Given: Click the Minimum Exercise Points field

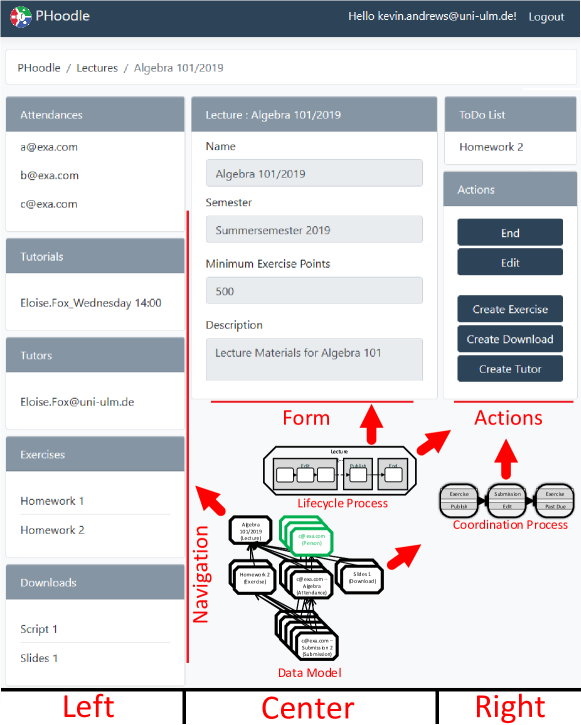Looking at the screenshot, I should [314, 291].
